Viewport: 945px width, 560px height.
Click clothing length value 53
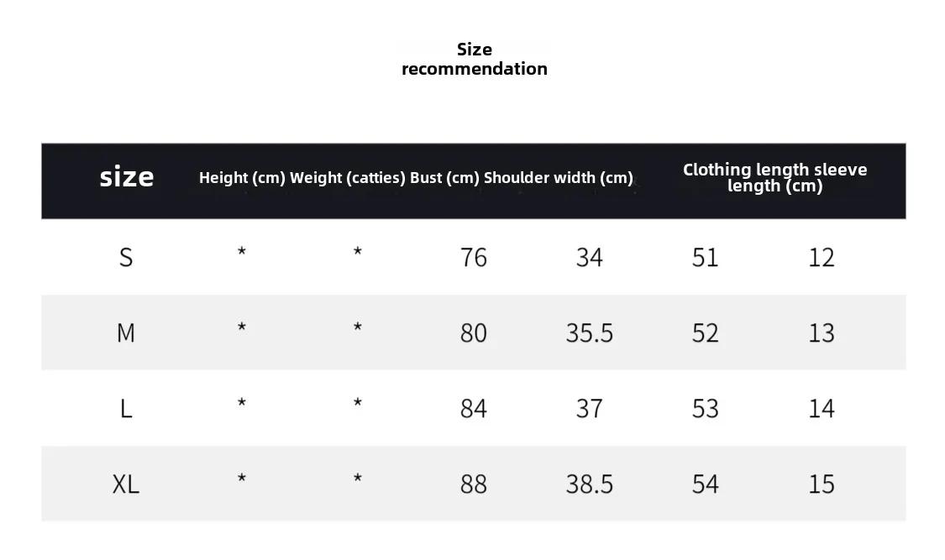[705, 409]
